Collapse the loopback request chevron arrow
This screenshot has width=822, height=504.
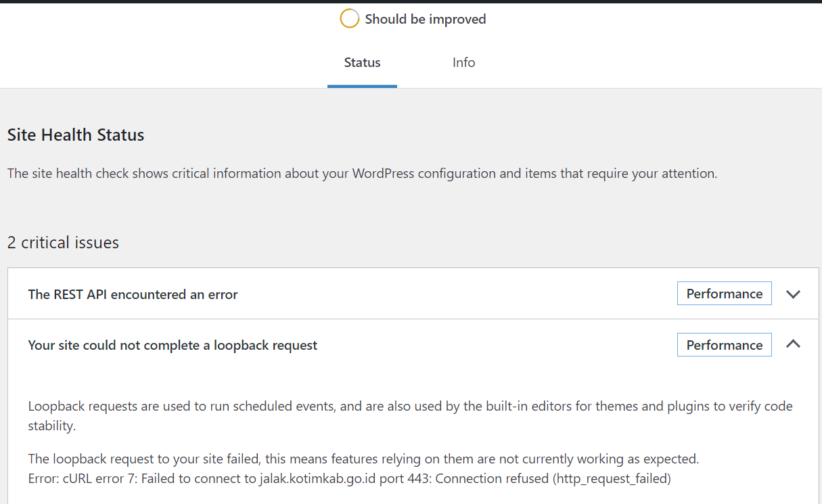tap(793, 344)
